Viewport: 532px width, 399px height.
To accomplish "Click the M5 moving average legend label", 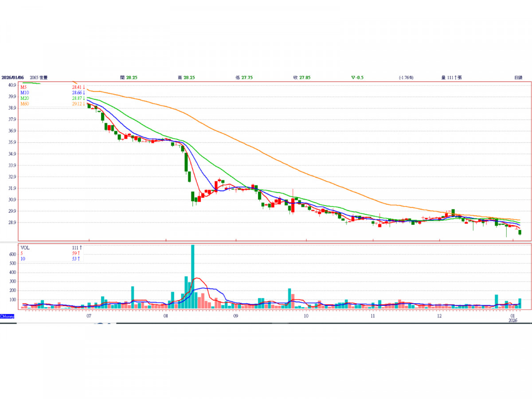I will [23, 87].
